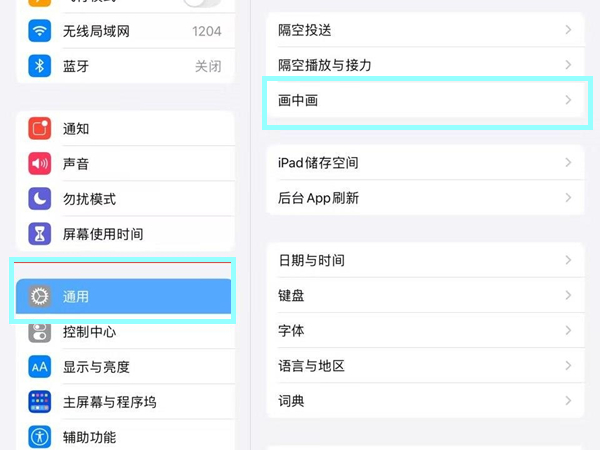Tap the Bluetooth (蓝牙) icon
Viewport: 600px width, 450px height.
click(x=40, y=67)
